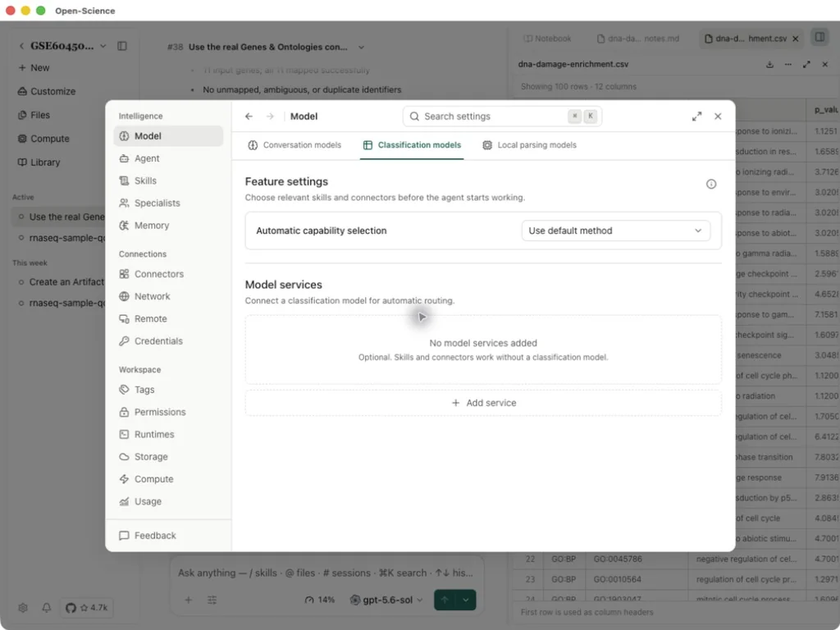The image size is (840, 630).
Task: Select Specialists in settings sidebar
Action: pyautogui.click(x=168, y=203)
